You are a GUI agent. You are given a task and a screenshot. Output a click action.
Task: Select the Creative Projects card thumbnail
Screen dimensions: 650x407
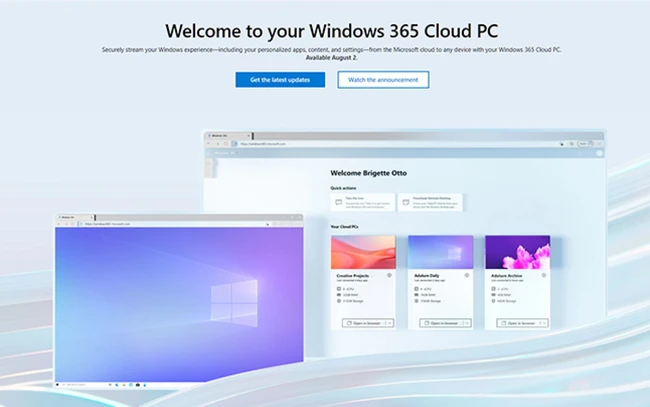(x=363, y=252)
